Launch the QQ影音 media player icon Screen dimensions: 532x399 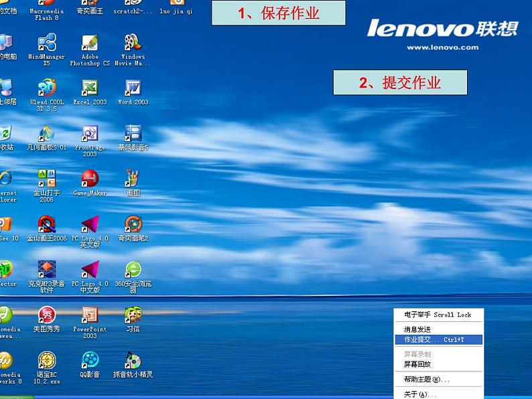point(90,362)
